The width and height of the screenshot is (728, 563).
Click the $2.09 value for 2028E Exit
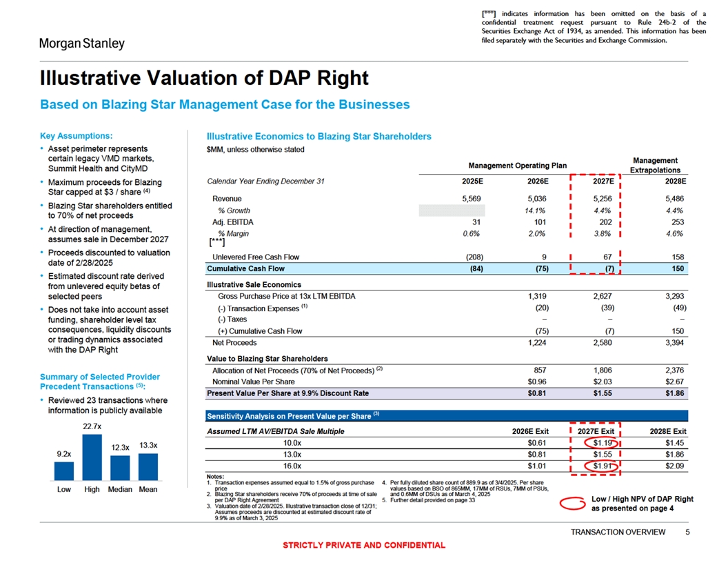tap(674, 466)
